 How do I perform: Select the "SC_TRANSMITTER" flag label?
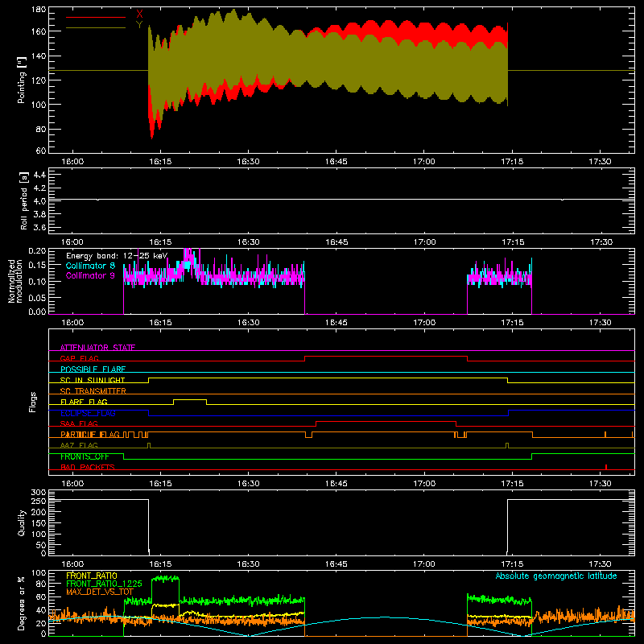[93, 391]
